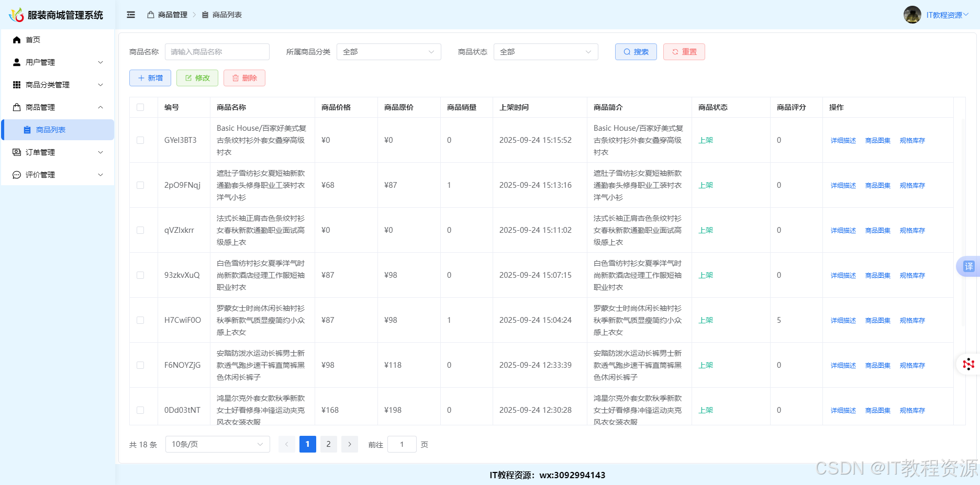Click the bag icon beside 商品管理 in sidebar
The image size is (980, 485).
[17, 107]
